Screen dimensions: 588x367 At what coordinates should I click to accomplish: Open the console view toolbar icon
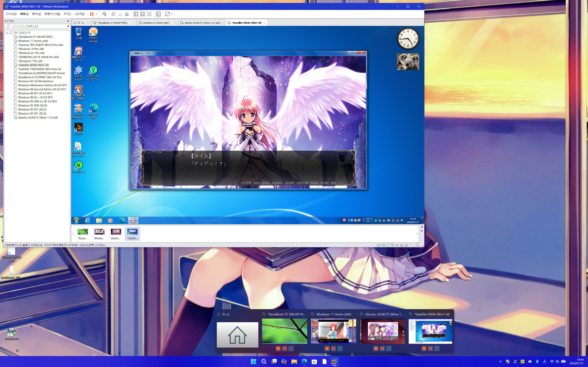[x=158, y=14]
